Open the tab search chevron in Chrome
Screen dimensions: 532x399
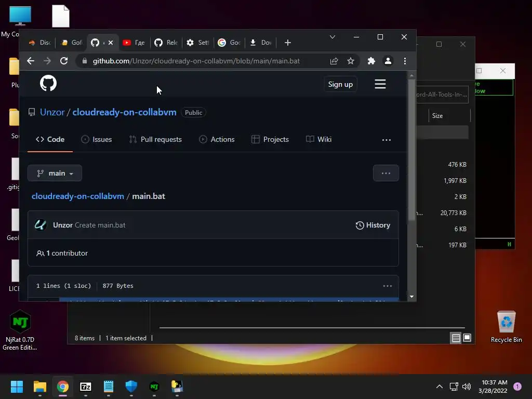332,37
